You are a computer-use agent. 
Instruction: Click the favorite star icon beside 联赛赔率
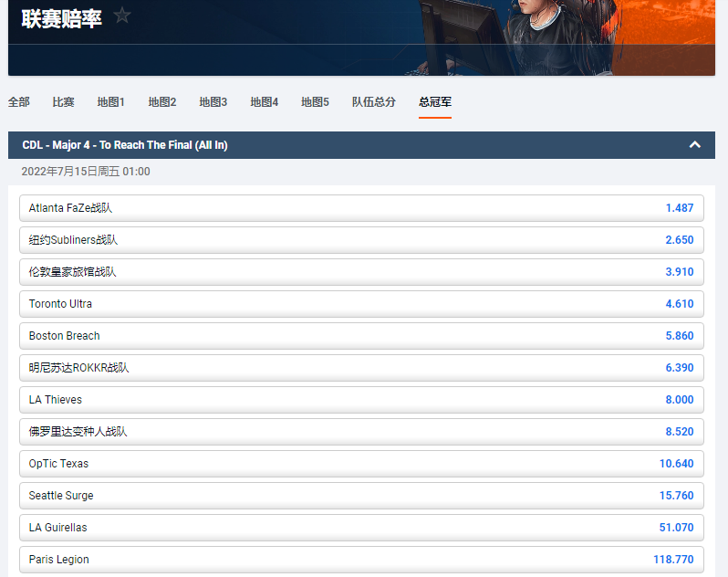pyautogui.click(x=123, y=16)
